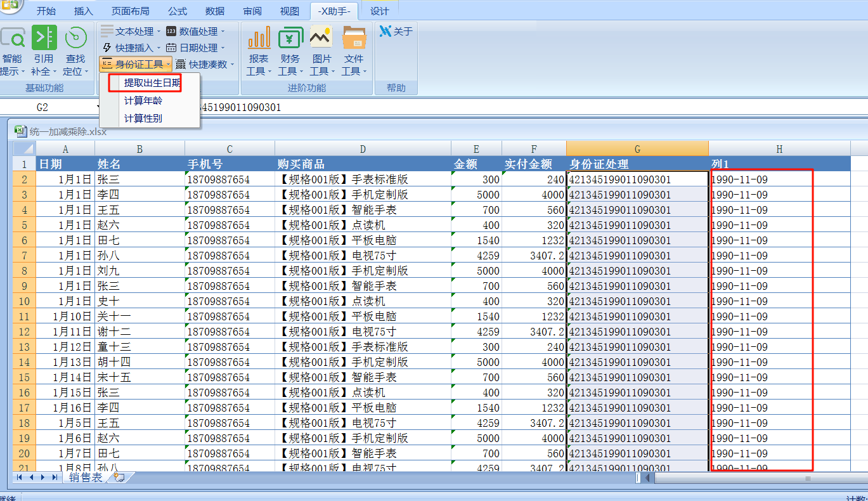Jump to the first sheet tab arrow

click(20, 478)
